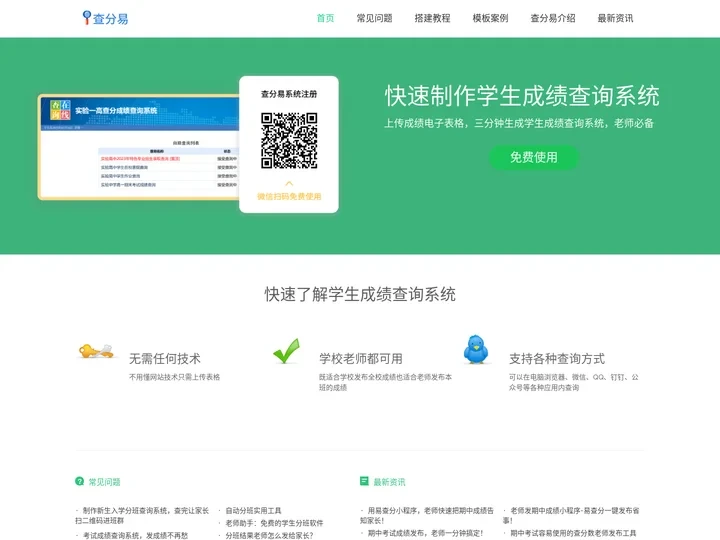
Task: Visit 最新资讯 from the top menu
Action: (x=615, y=18)
